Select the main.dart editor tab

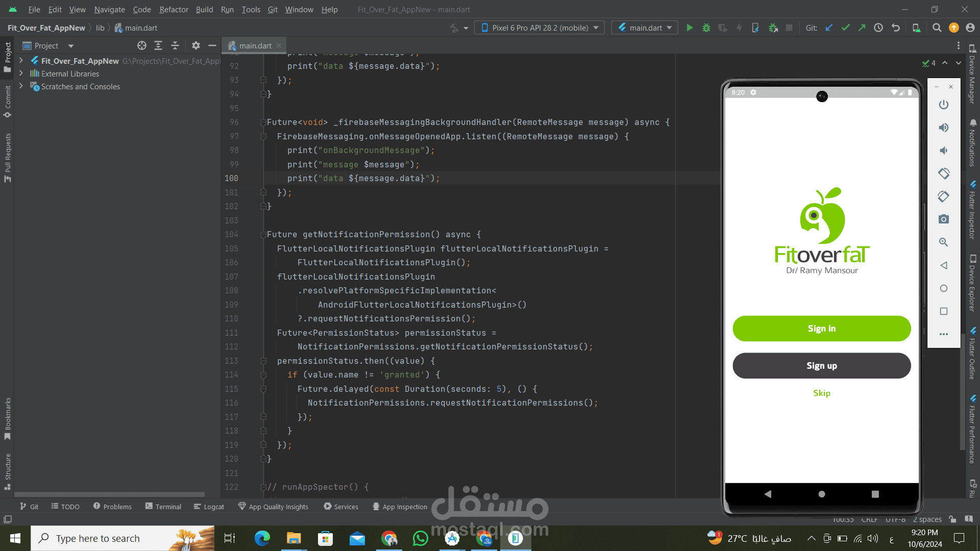pos(254,46)
